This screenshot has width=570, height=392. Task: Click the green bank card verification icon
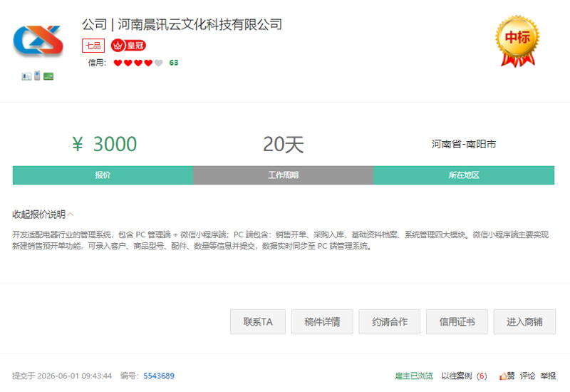(x=48, y=76)
